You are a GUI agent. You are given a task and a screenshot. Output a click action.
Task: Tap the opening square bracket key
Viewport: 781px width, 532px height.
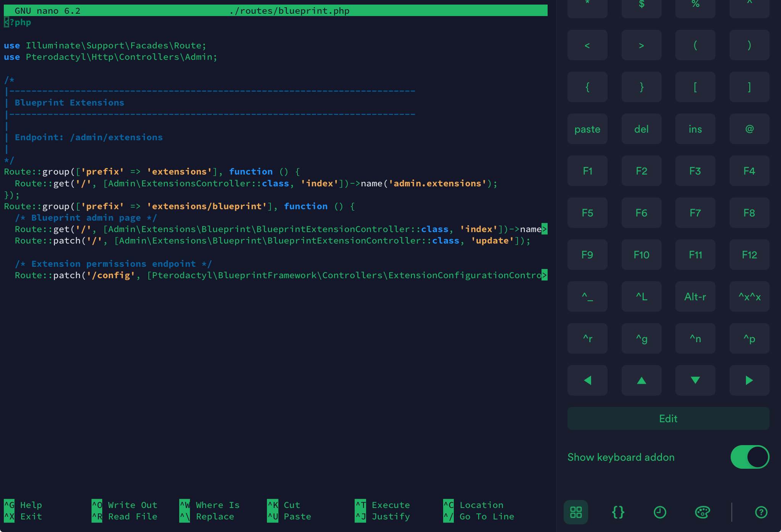[695, 87]
